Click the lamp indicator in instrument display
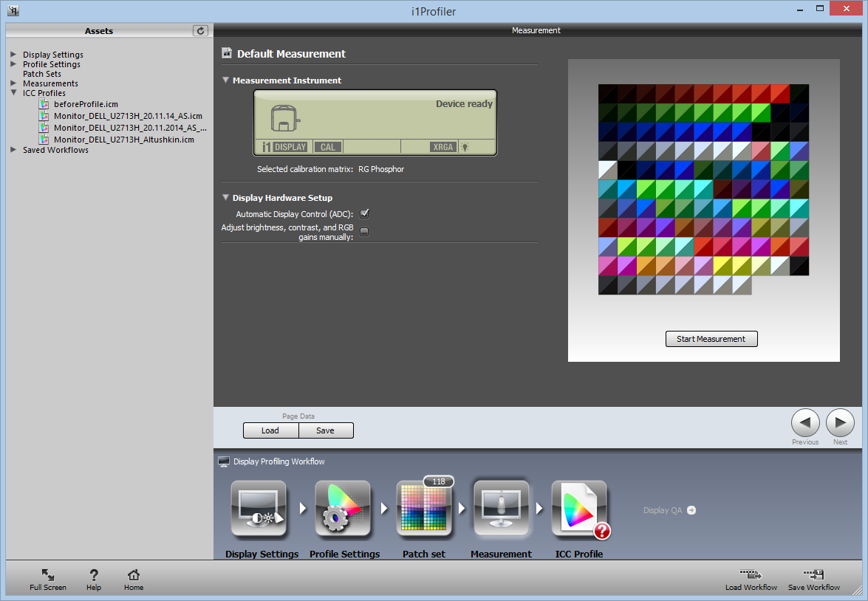This screenshot has height=601, width=868. pos(465,147)
